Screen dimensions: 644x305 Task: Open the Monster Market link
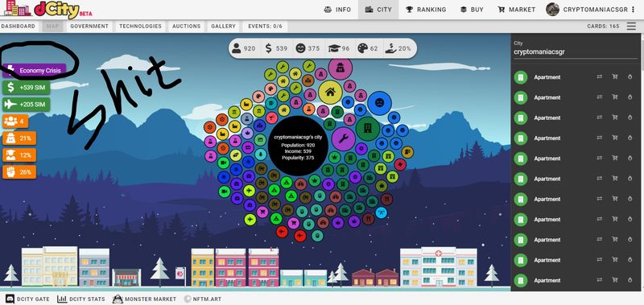pos(144,299)
